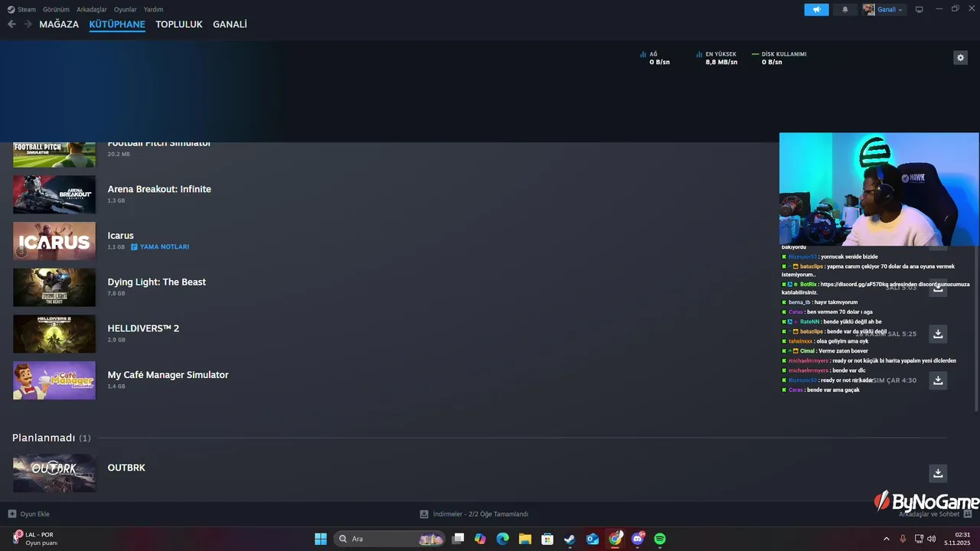Viewport: 980px width, 551px height.
Task: Click the My Café Manager Simulator title
Action: tap(168, 375)
